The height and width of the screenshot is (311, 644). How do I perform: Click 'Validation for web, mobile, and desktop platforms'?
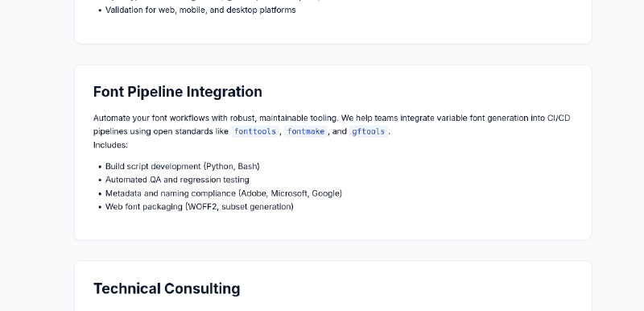coord(200,10)
